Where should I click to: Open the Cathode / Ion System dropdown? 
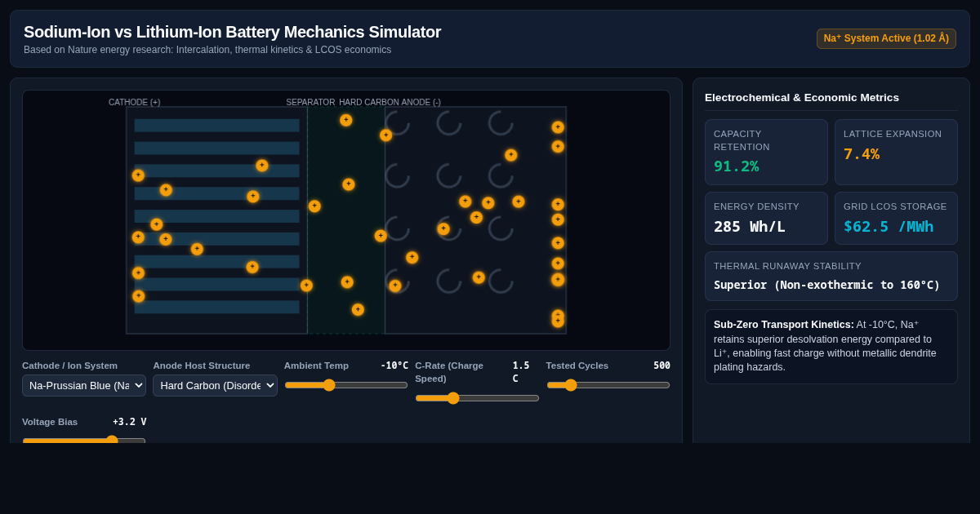click(84, 385)
